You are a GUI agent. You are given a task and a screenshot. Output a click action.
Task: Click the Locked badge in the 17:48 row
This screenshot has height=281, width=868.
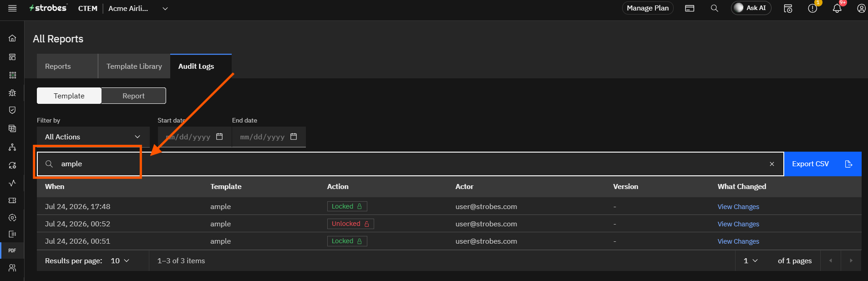click(x=347, y=206)
